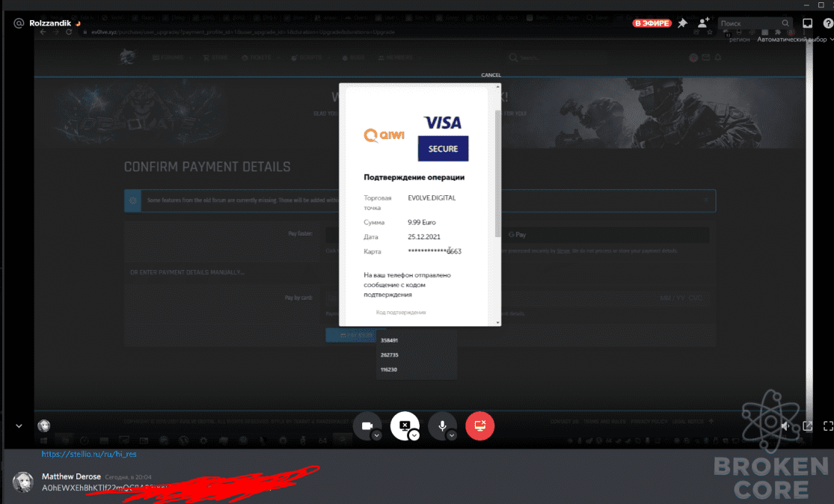This screenshot has height=504, width=834.
Task: Click the QIWI logo in the dialog
Action: 384,135
